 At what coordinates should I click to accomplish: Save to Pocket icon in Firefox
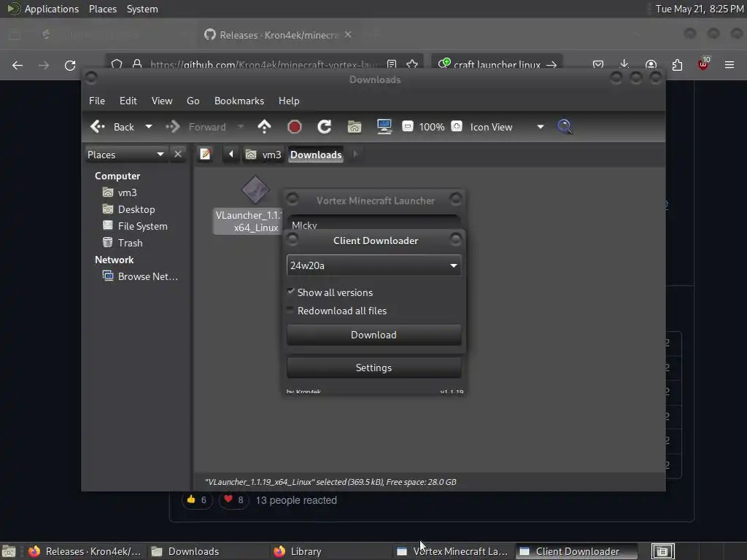coord(598,65)
